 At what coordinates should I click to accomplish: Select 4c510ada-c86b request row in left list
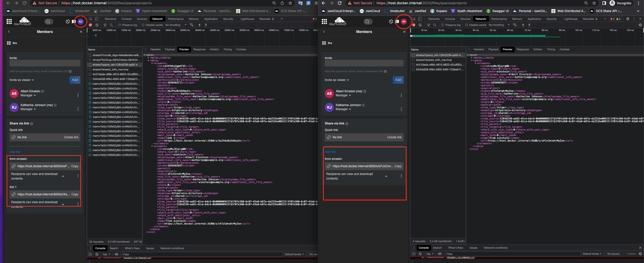coord(115,74)
